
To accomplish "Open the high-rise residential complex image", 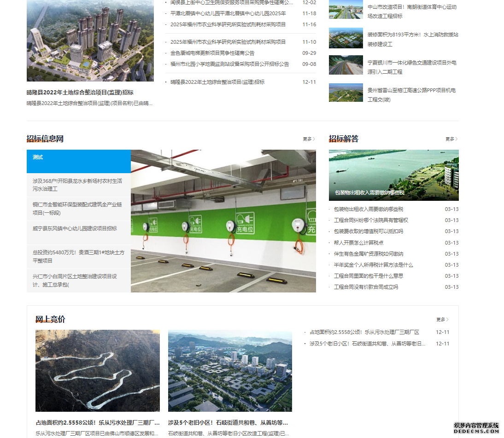I will [90, 41].
